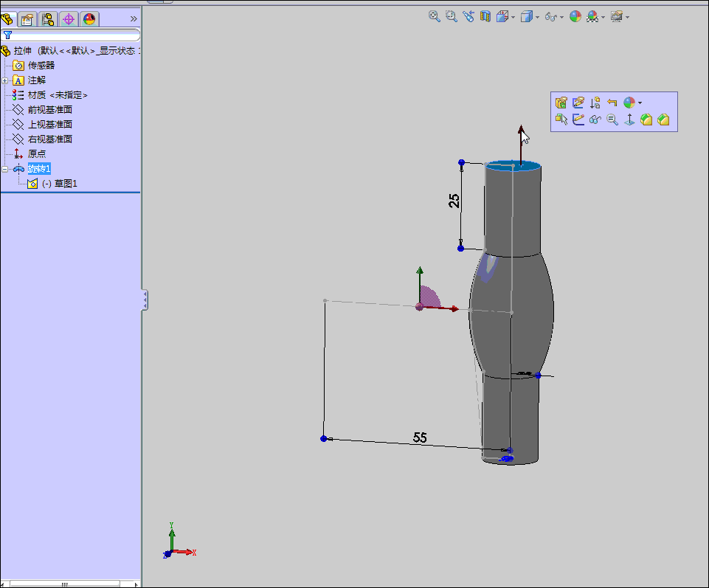This screenshot has height=588, width=709.
Task: Expand the 注解 annotations folder
Action: 5,80
